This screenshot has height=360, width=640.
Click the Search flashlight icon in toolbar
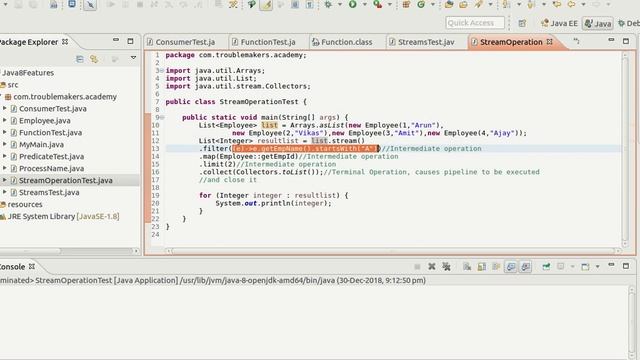pos(478,4)
